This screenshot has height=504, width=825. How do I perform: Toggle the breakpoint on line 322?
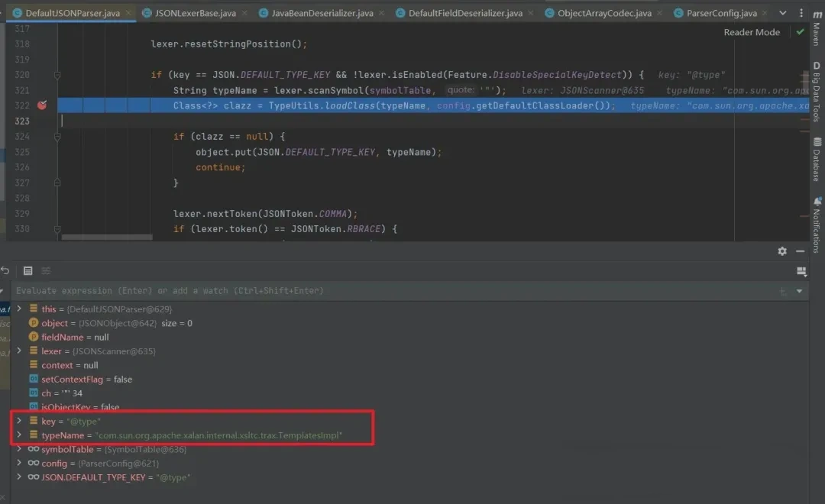[42, 105]
